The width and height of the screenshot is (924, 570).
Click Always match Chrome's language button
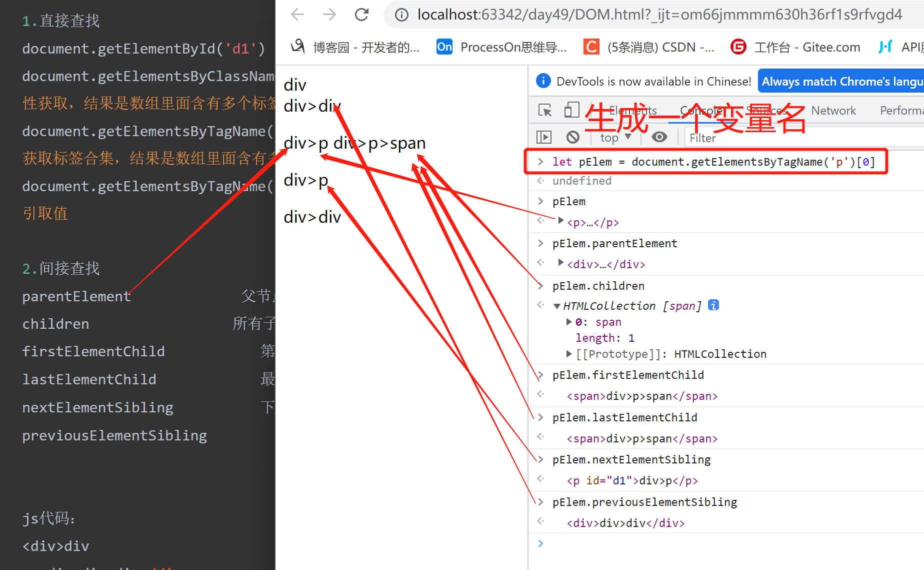coord(841,81)
